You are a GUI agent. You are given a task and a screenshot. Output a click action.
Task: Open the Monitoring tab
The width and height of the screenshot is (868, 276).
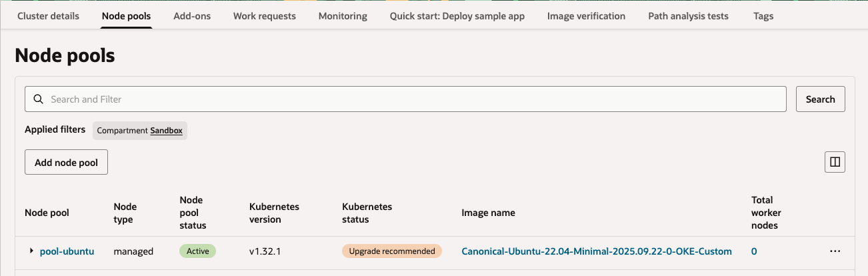[343, 16]
